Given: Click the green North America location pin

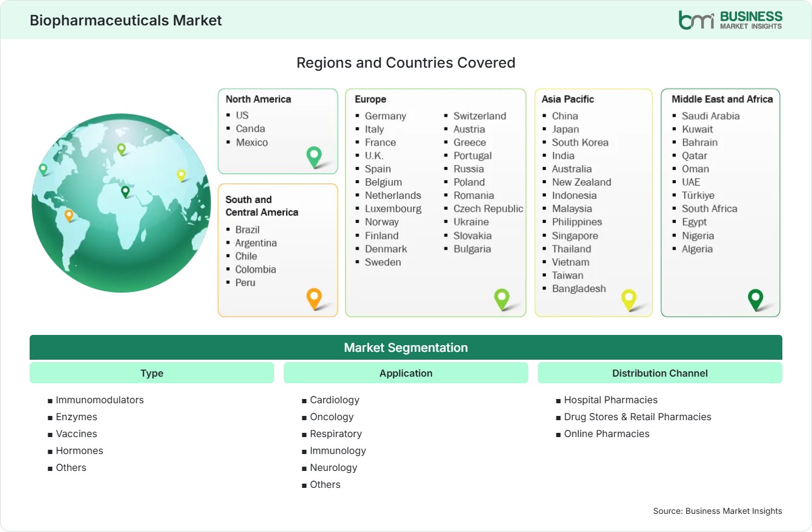Looking at the screenshot, I should click(x=314, y=157).
